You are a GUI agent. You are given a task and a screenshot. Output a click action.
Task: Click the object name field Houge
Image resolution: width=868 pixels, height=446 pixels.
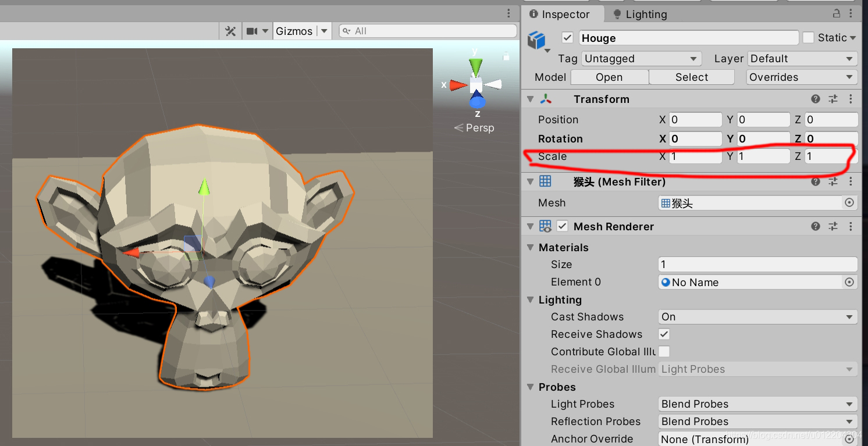point(689,38)
